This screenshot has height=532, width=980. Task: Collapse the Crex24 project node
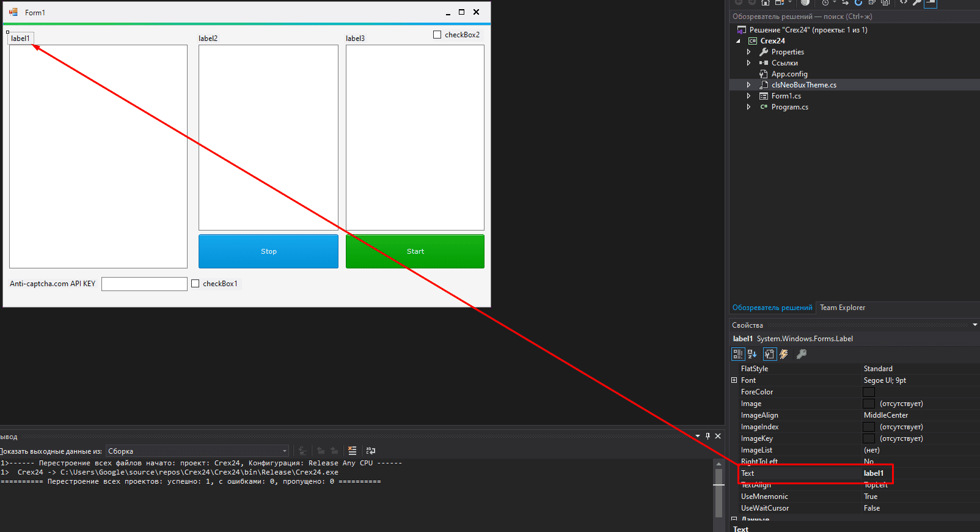738,41
